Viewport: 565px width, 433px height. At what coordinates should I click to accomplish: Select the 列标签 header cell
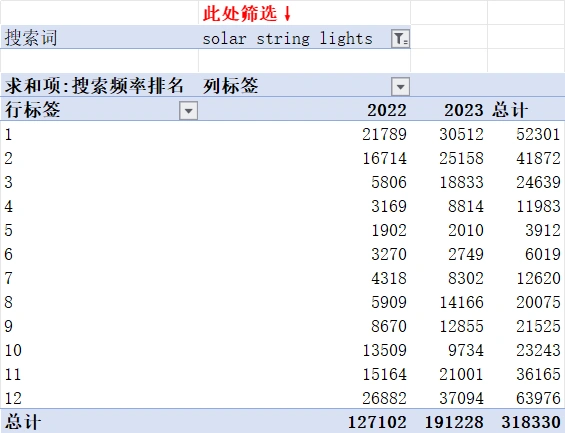(x=231, y=86)
